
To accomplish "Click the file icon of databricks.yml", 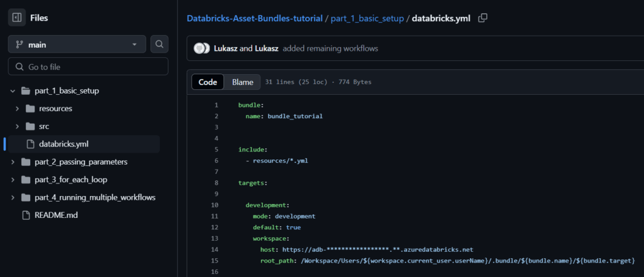I will click(x=30, y=144).
